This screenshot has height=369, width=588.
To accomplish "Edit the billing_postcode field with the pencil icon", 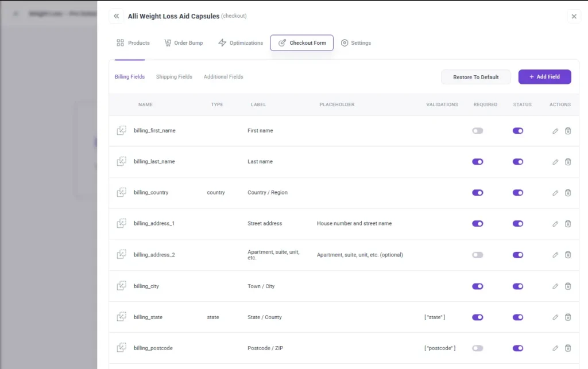I will [555, 348].
